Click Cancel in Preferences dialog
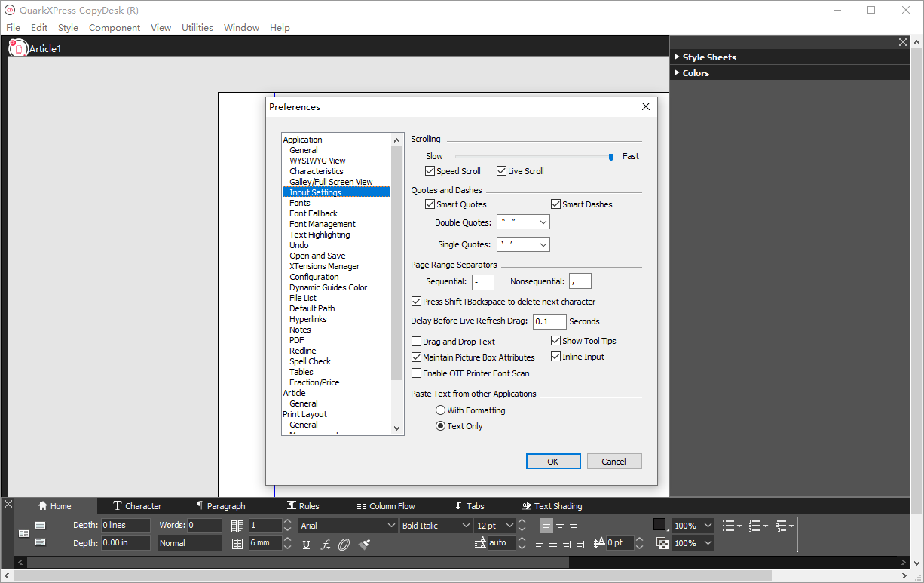Screen dimensions: 924x583 tap(613, 462)
